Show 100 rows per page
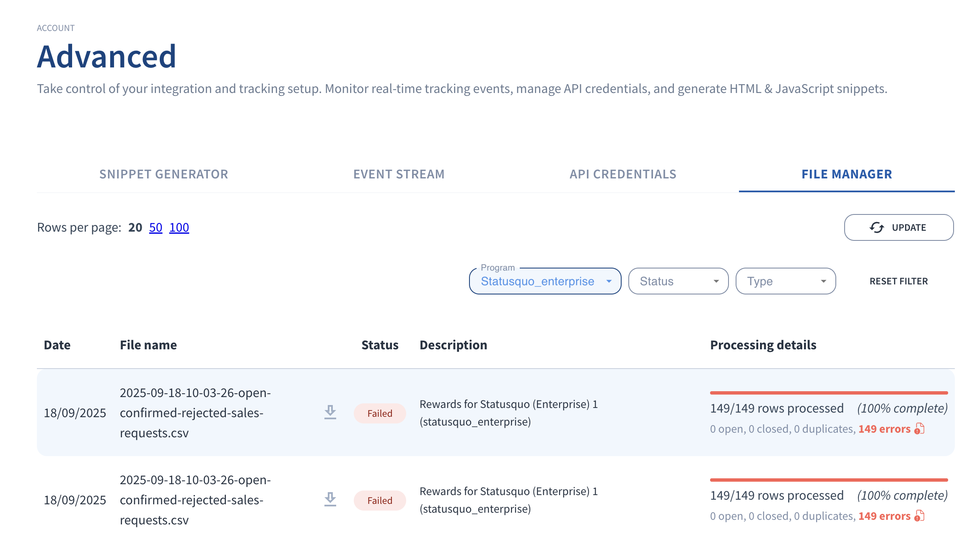Viewport: 980px width, 542px height. coord(179,227)
